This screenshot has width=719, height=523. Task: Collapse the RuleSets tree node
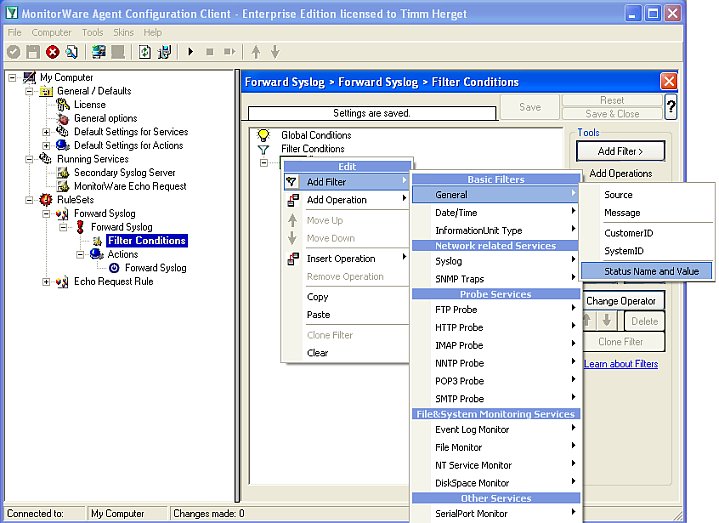click(29, 200)
